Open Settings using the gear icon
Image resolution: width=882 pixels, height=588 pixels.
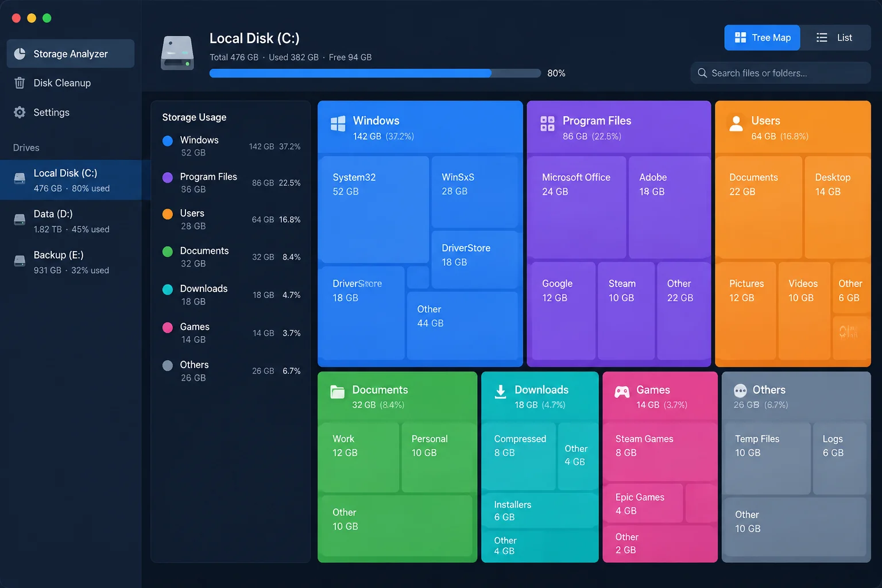click(20, 112)
